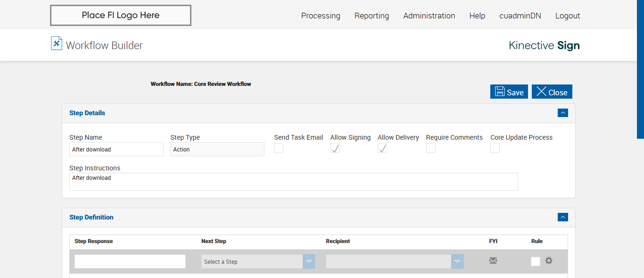Uncheck the Allow Delivery checkbox
The height and width of the screenshot is (278, 644).
tap(382, 149)
